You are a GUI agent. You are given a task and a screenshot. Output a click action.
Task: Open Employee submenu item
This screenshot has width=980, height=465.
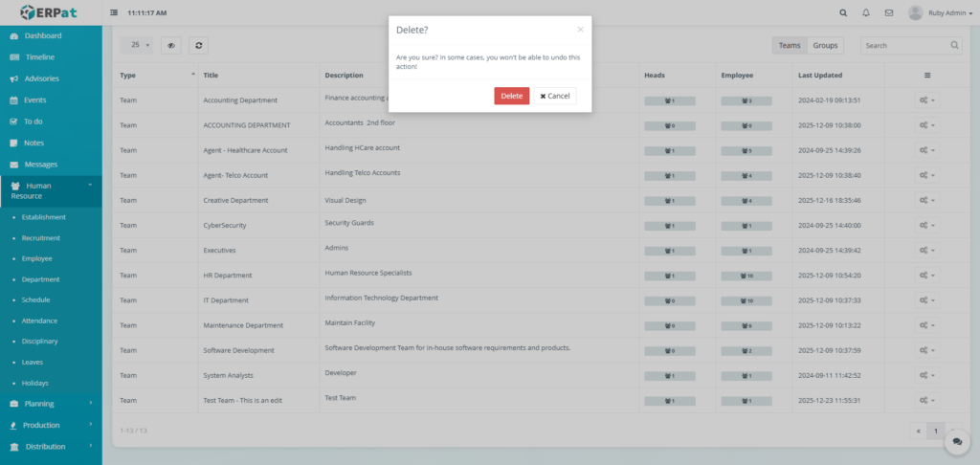click(x=37, y=258)
